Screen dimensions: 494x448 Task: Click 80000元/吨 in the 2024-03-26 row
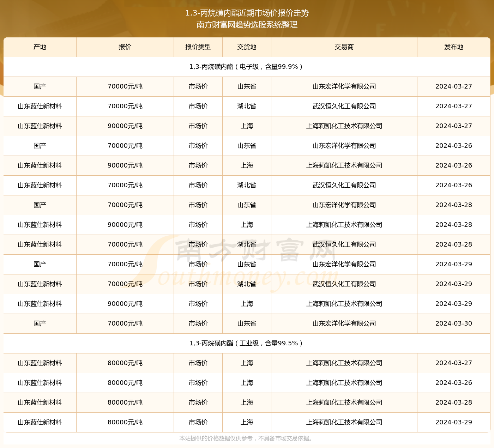pos(125,383)
